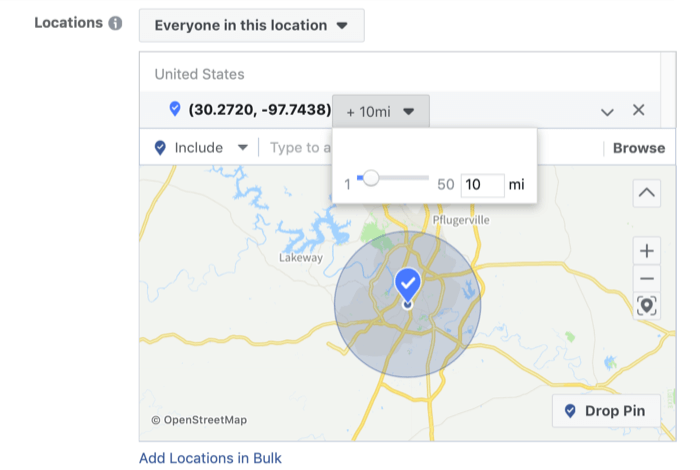The height and width of the screenshot is (470, 700).
Task: Remove the coordinates location with X
Action: point(638,110)
